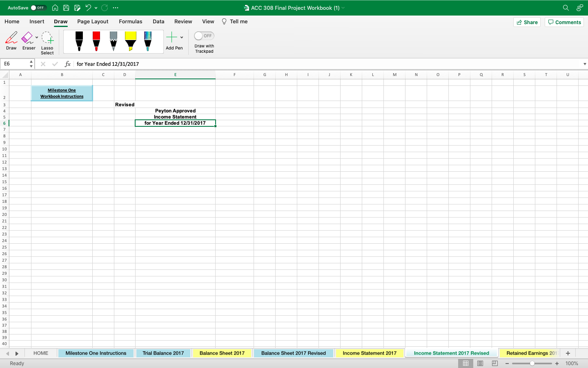The height and width of the screenshot is (368, 588).
Task: Switch to the Formulas ribbon tab
Action: (131, 21)
